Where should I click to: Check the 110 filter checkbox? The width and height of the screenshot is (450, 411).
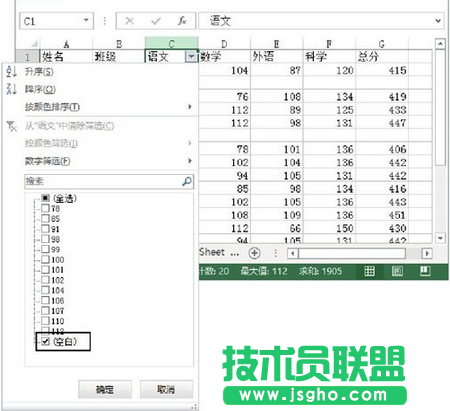(x=45, y=321)
